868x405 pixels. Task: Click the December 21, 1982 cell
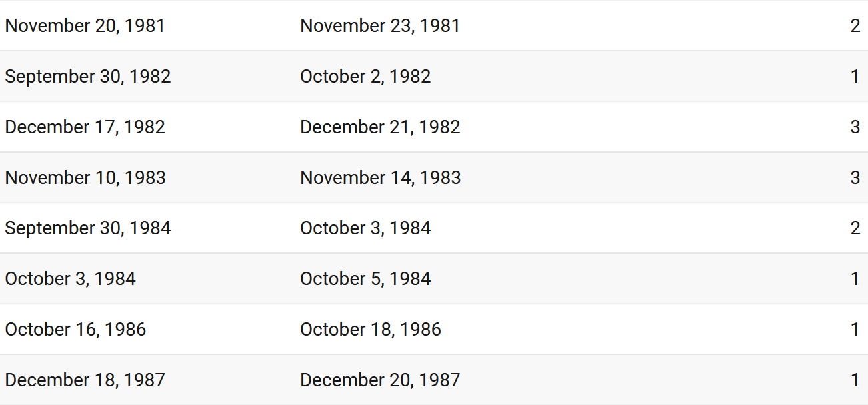click(380, 127)
